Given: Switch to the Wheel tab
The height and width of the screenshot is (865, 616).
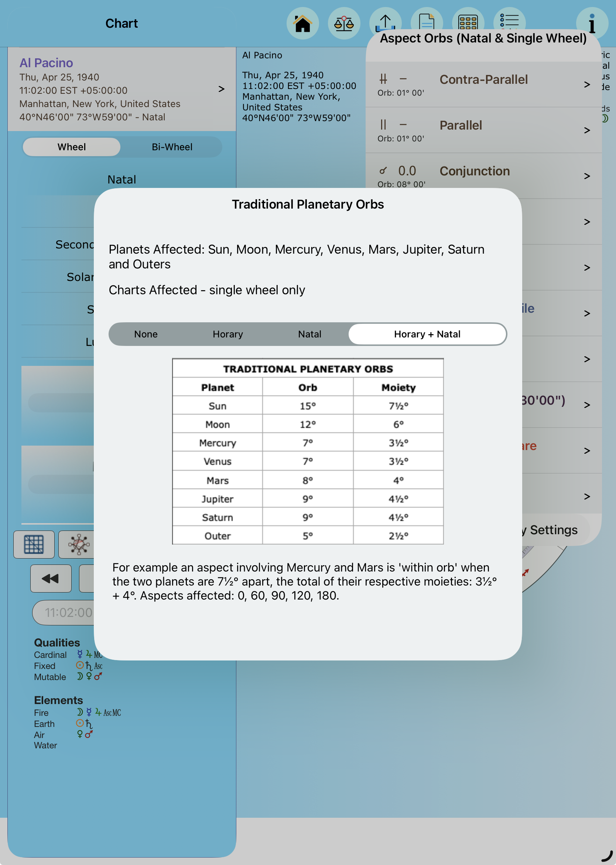Looking at the screenshot, I should click(72, 147).
